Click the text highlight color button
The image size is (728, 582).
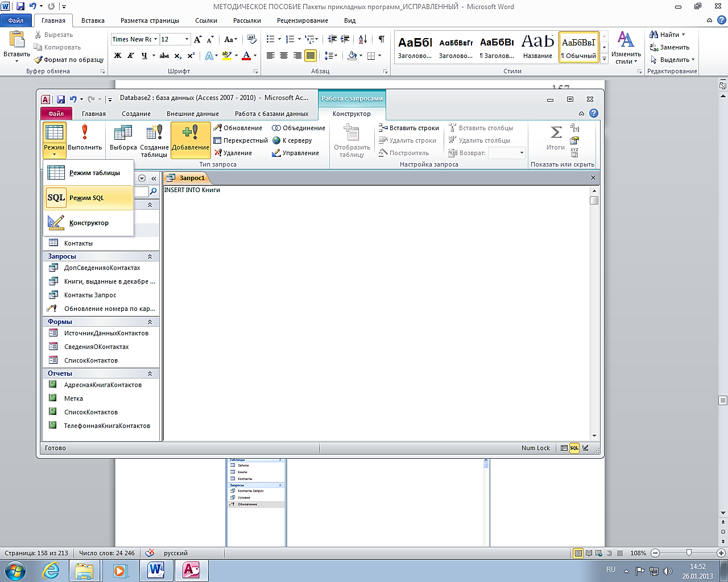pyautogui.click(x=227, y=56)
